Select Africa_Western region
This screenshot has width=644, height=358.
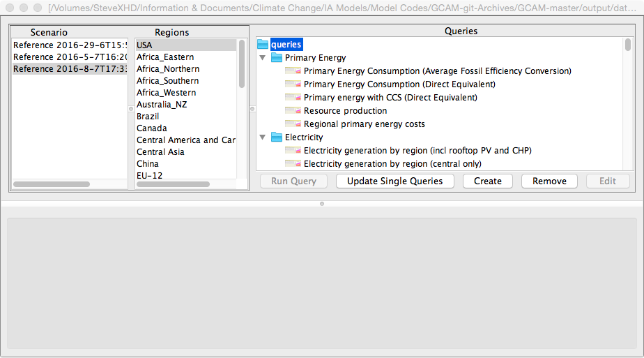click(186, 93)
